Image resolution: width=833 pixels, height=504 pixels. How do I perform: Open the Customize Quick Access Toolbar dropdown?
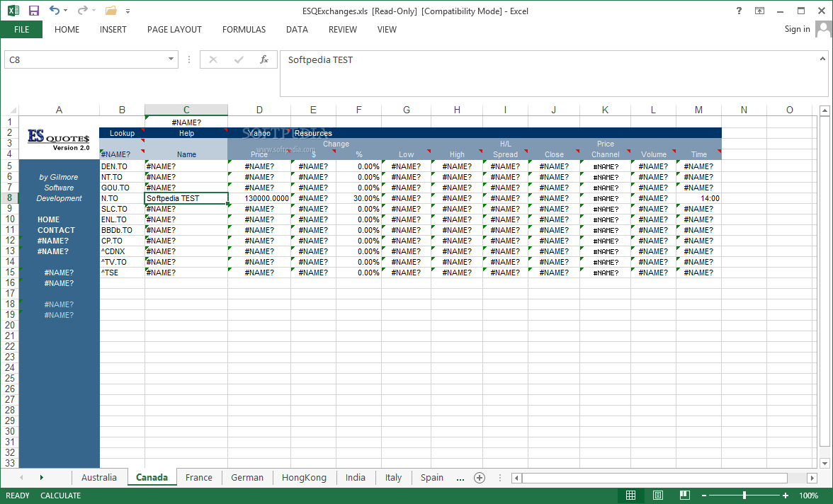click(127, 11)
